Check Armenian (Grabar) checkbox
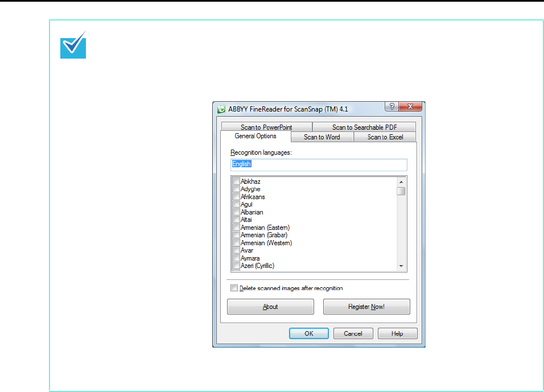This screenshot has width=544, height=392. click(236, 235)
